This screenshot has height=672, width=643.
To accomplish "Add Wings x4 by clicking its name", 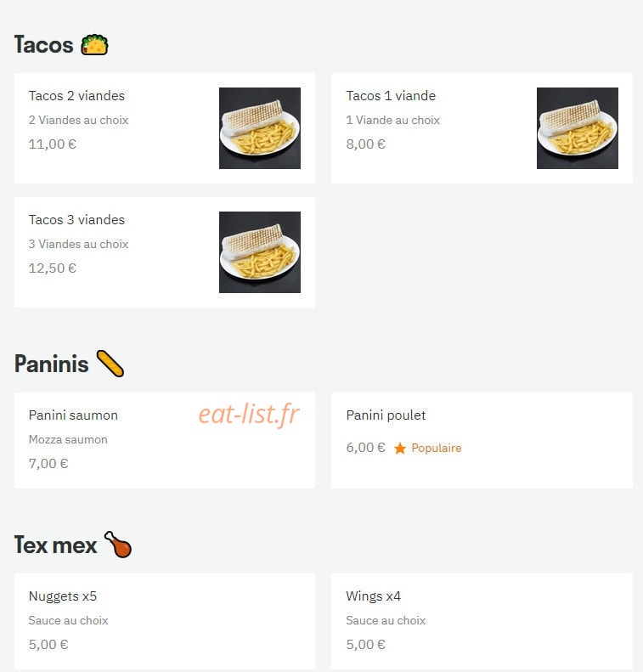I will pos(373,596).
